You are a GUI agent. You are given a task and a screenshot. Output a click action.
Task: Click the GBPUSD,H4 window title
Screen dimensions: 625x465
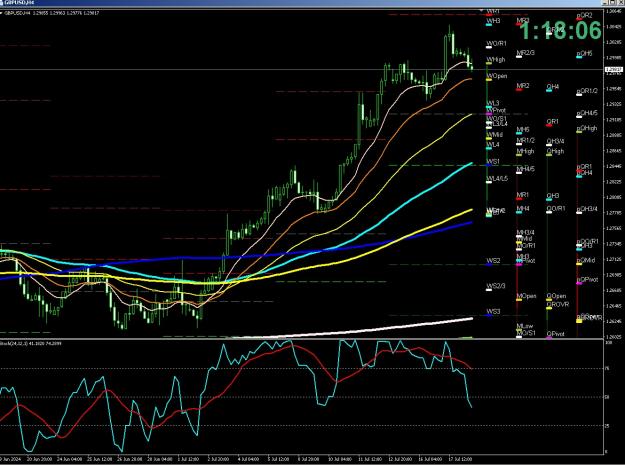click(x=19, y=3)
